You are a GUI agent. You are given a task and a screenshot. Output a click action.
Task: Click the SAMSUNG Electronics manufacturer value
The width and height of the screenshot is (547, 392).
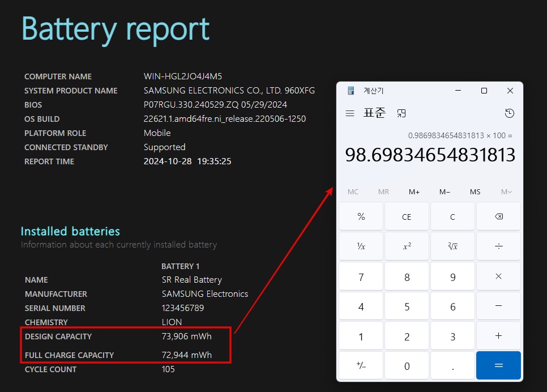pyautogui.click(x=205, y=294)
